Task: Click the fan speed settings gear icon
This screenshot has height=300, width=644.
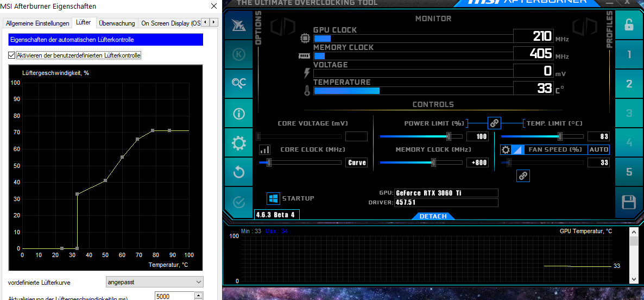Action: [x=506, y=149]
